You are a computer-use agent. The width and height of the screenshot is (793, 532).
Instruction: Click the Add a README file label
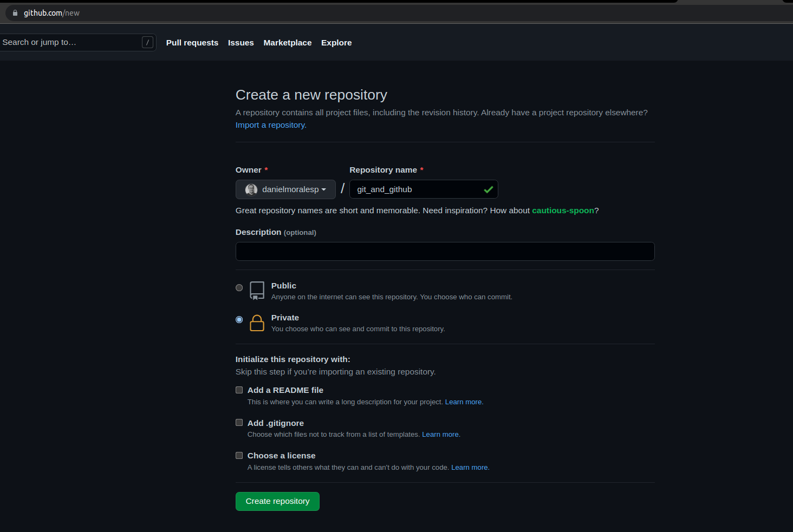285,390
